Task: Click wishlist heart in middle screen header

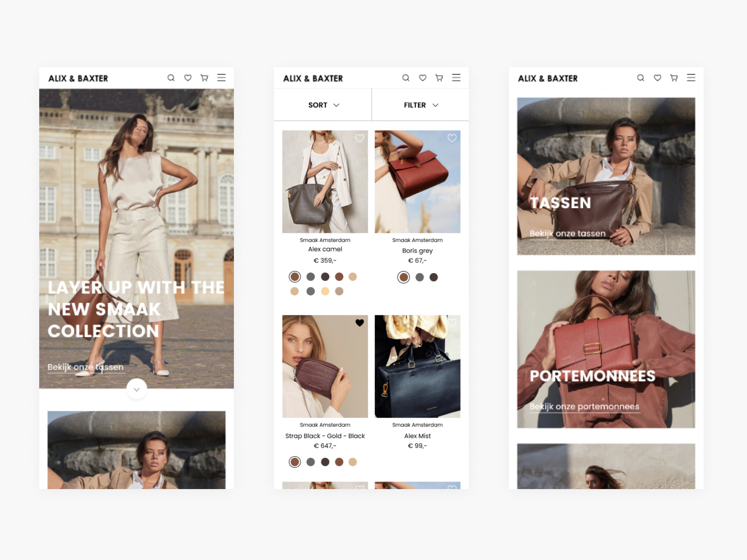Action: 423,78
